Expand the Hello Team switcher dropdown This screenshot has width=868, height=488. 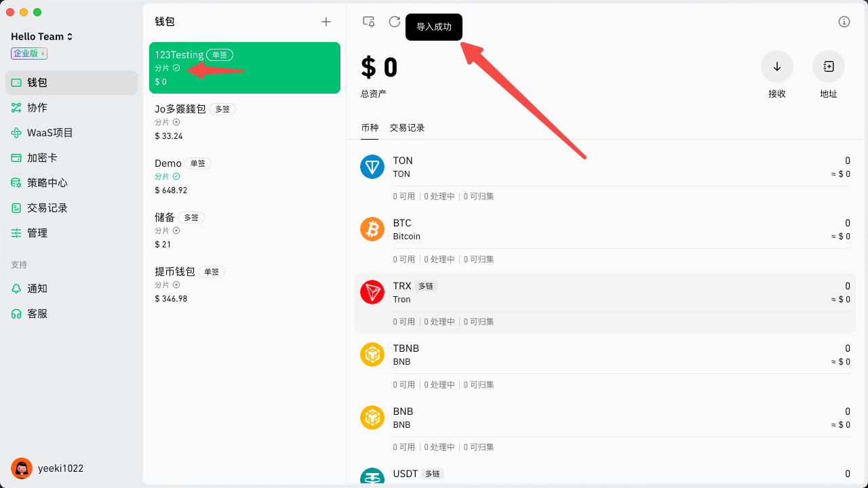pyautogui.click(x=42, y=37)
